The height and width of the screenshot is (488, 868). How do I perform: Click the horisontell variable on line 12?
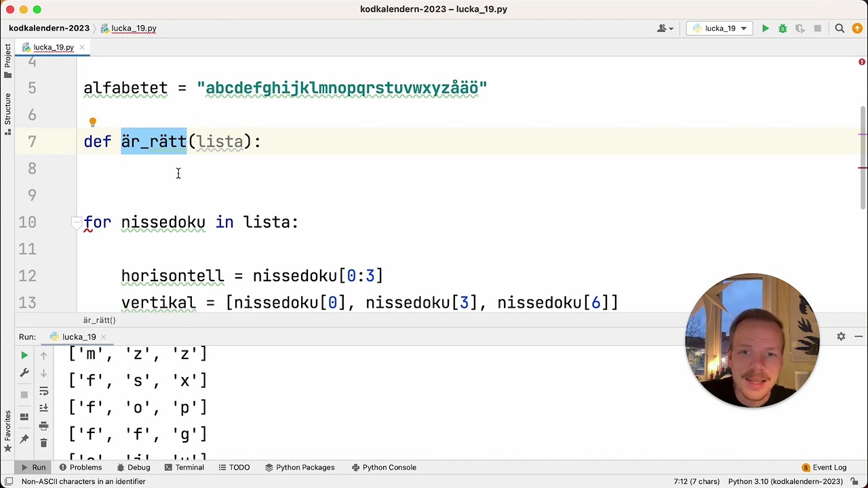[172, 276]
